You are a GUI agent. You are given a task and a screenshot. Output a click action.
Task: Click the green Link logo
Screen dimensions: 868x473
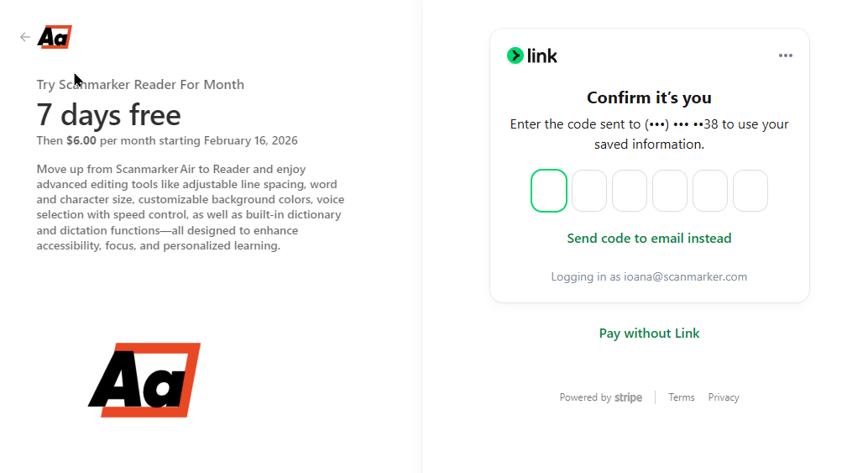coord(532,56)
